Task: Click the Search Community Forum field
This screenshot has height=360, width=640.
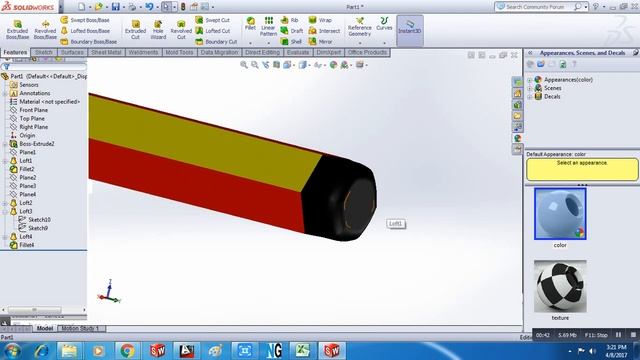Action: pos(535,7)
